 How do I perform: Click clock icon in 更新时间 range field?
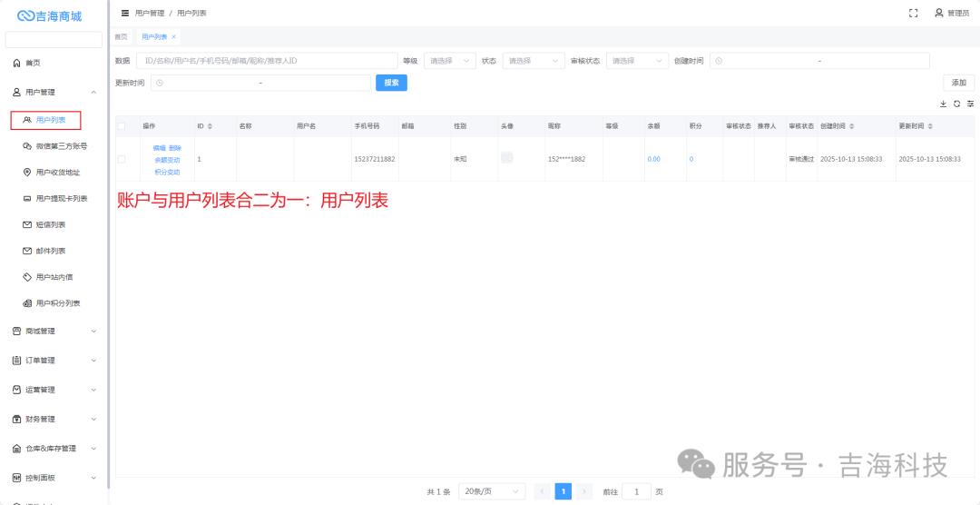coord(160,83)
